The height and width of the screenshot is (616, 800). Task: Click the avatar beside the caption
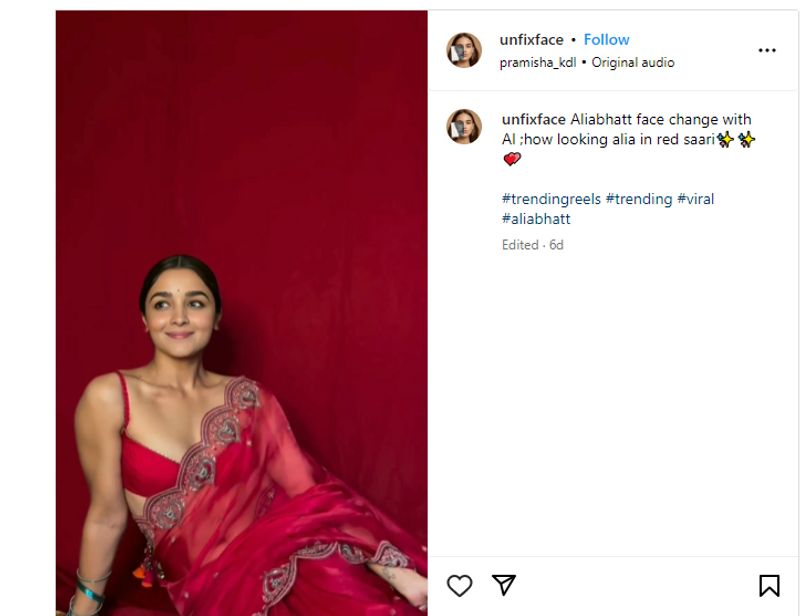point(464,127)
